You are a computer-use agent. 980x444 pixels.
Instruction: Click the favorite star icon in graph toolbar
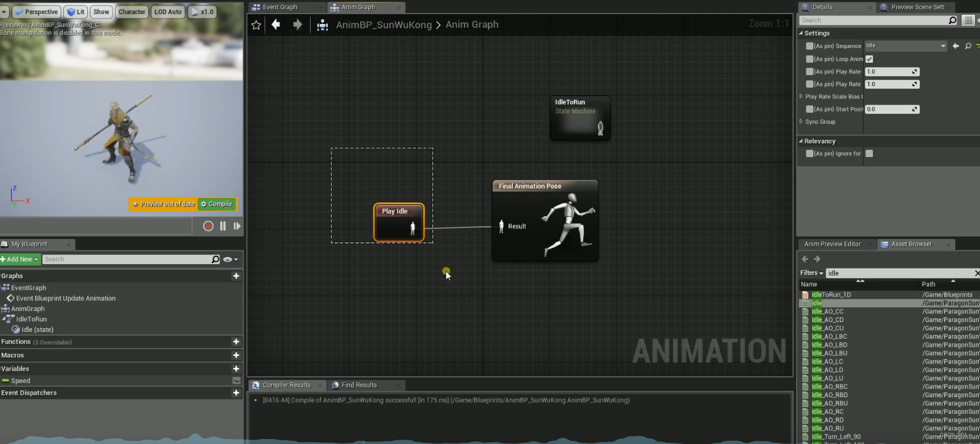point(256,25)
